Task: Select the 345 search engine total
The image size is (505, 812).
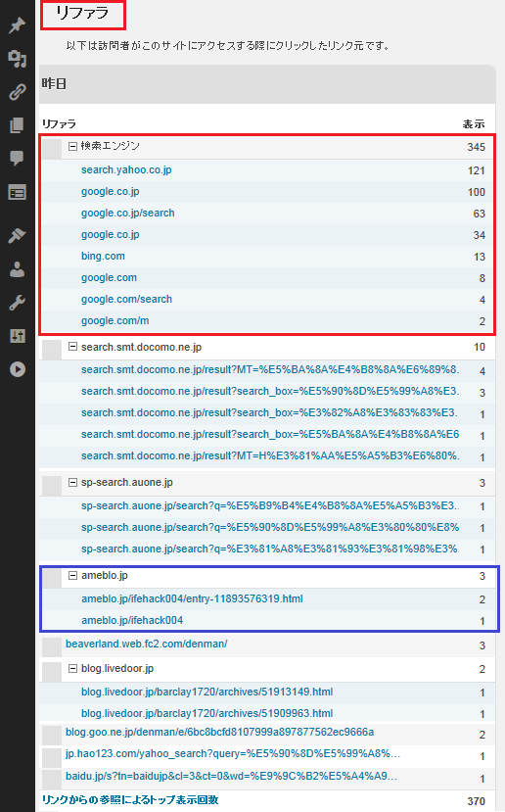Action: tap(476, 147)
